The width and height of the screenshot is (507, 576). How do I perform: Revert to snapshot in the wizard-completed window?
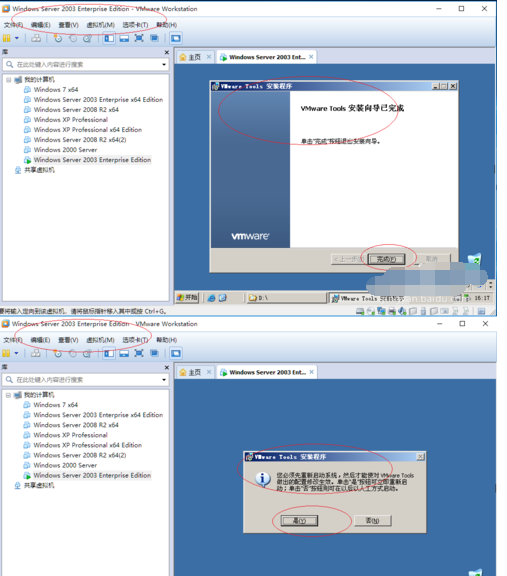(73, 38)
